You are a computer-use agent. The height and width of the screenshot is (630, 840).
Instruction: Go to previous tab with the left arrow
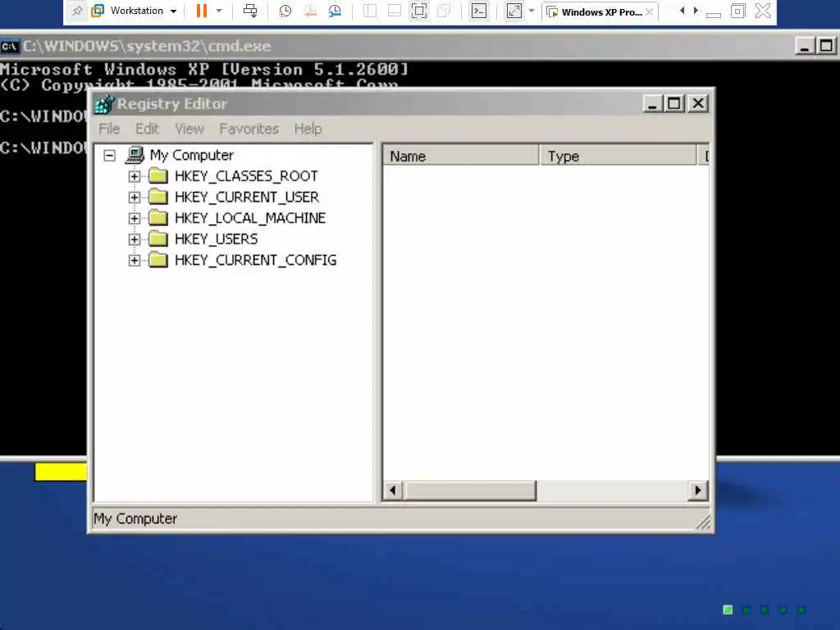click(x=682, y=11)
